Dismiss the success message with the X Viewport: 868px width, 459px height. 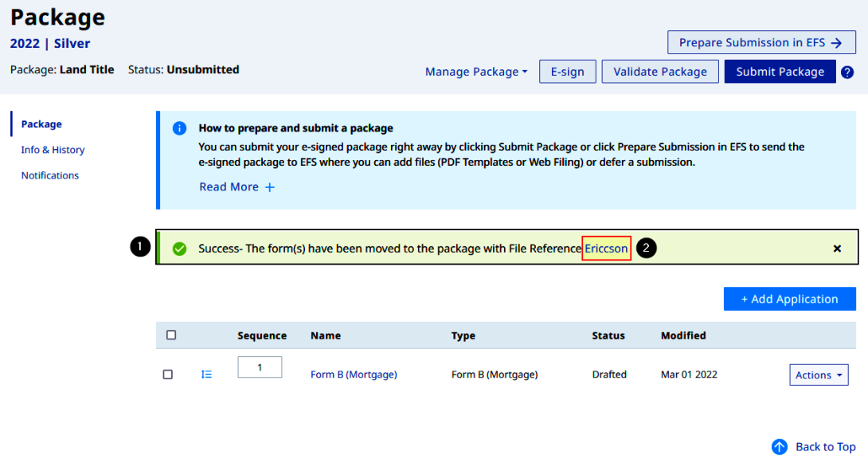click(x=837, y=248)
